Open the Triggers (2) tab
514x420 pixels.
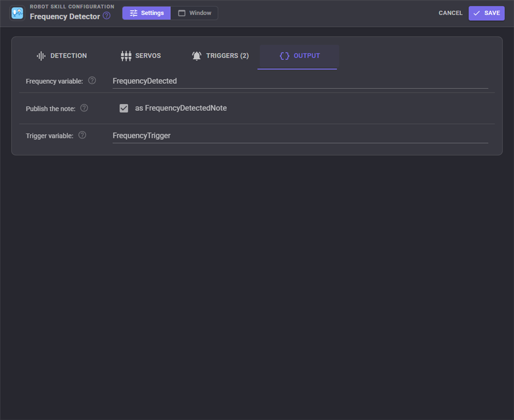[220, 56]
